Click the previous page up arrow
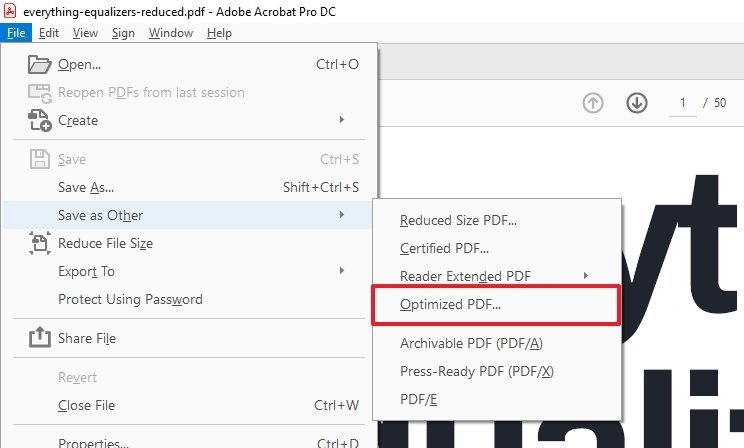This screenshot has width=744, height=448. pyautogui.click(x=593, y=103)
